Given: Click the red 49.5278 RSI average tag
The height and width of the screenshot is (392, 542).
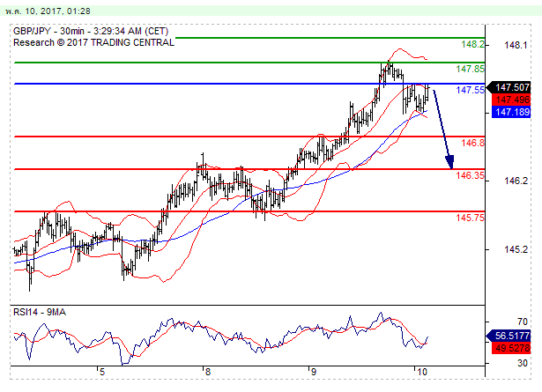Looking at the screenshot, I should [x=511, y=349].
